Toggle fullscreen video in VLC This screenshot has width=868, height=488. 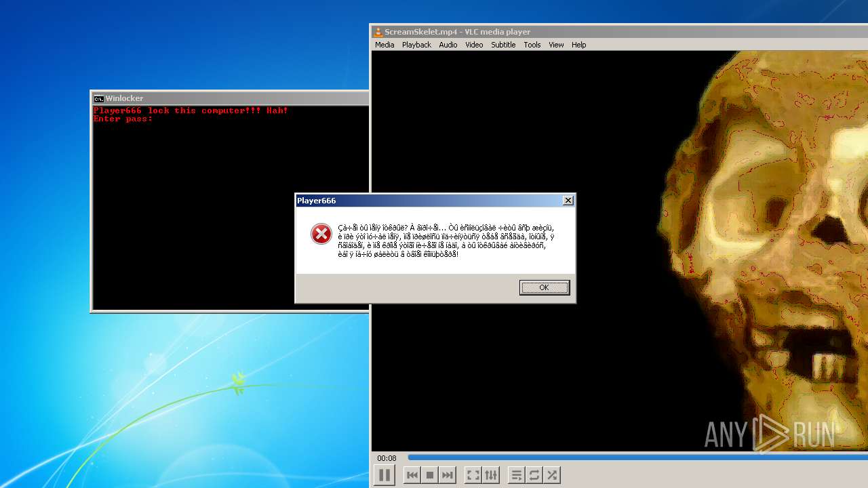click(473, 475)
